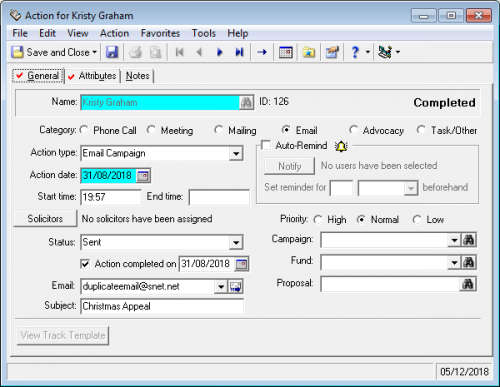Select Phone Call category radio button

(x=84, y=130)
